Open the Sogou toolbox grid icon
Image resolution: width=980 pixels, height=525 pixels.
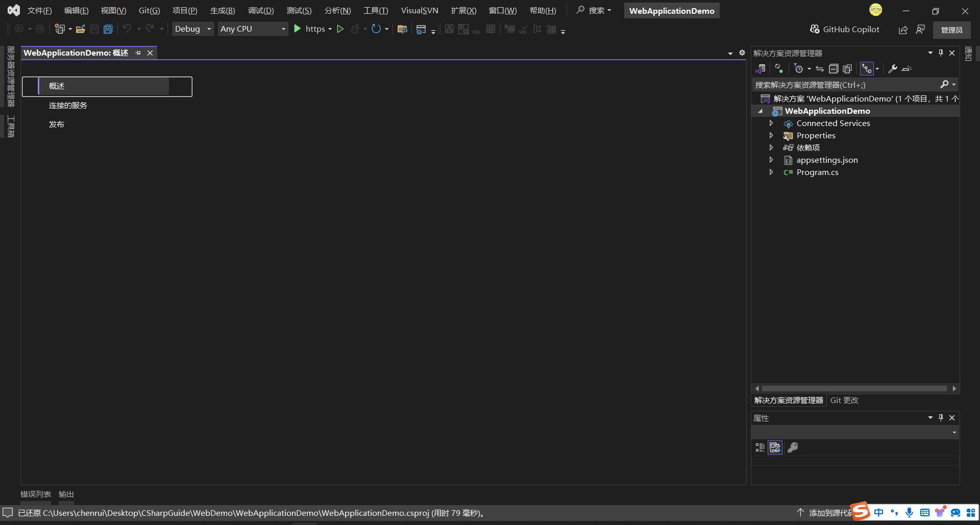(971, 512)
